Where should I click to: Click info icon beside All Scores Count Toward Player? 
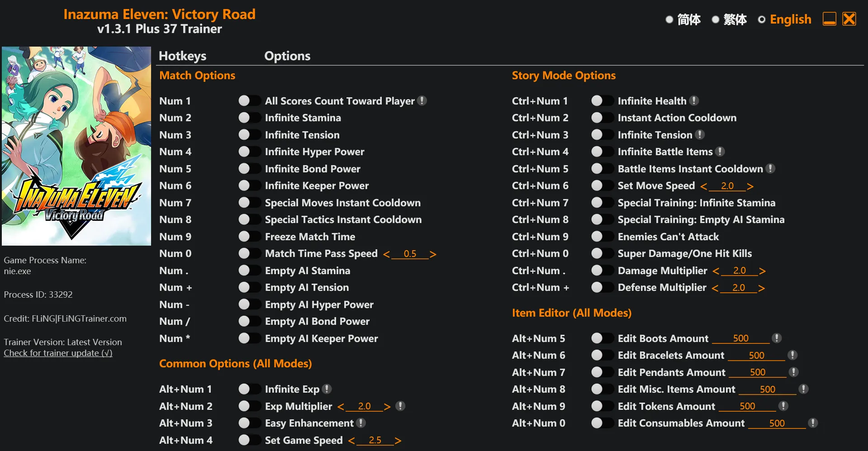point(422,101)
